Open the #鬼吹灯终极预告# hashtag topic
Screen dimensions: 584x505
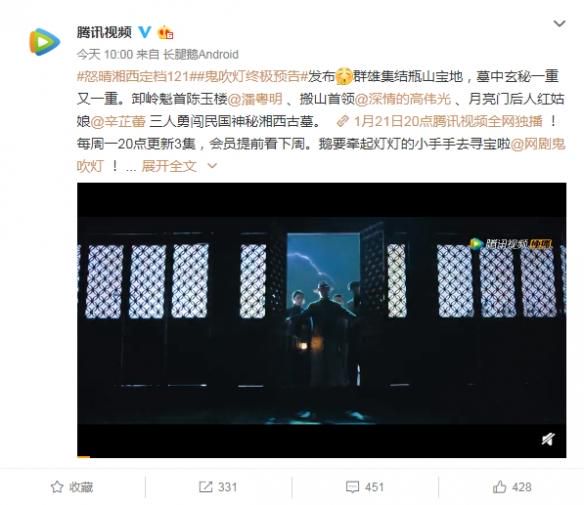click(249, 76)
